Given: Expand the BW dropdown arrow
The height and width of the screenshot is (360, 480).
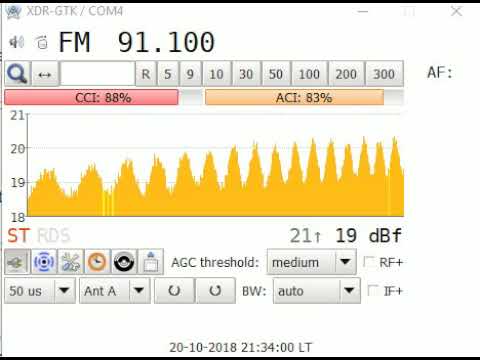Looking at the screenshot, I should [350, 291].
